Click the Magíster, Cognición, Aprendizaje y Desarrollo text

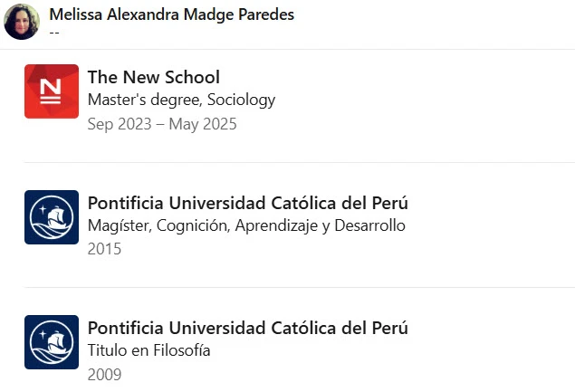coord(246,225)
